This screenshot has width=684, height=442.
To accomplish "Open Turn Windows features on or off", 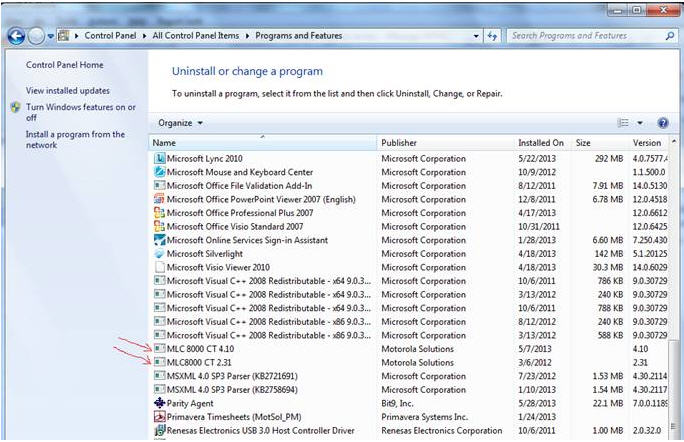I will [80, 112].
